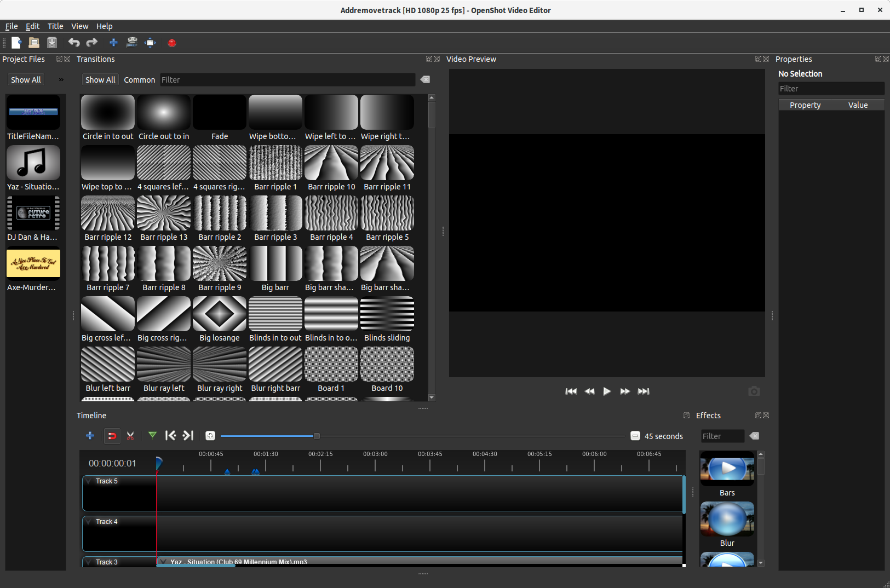Float the Video Preview panel
The height and width of the screenshot is (588, 890).
(759, 59)
